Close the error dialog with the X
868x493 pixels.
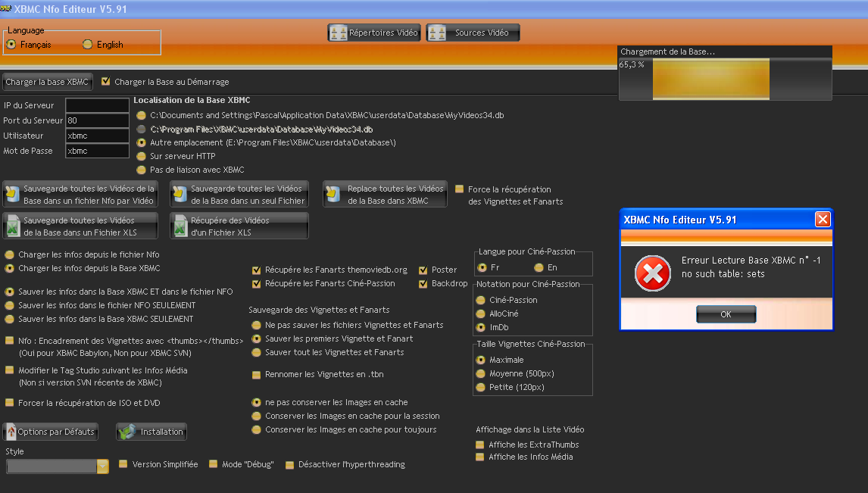(823, 220)
